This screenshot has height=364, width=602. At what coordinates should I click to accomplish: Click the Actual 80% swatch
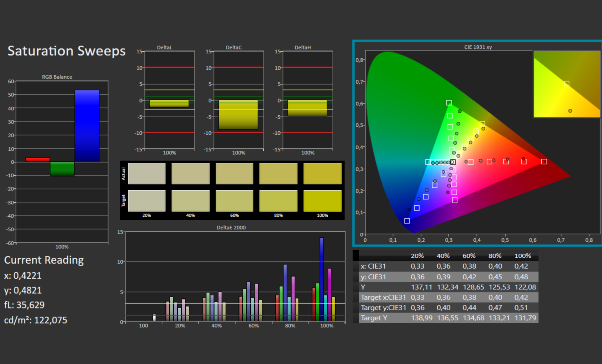278,173
